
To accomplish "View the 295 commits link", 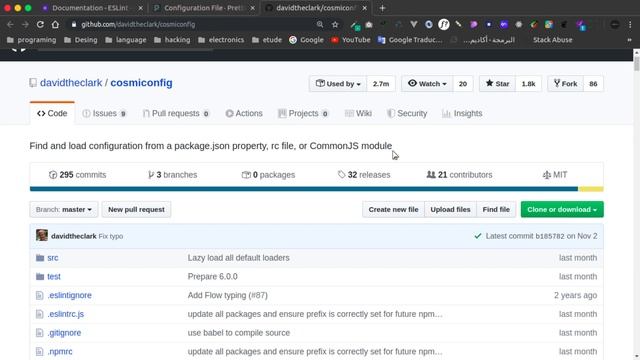I will (x=77, y=175).
